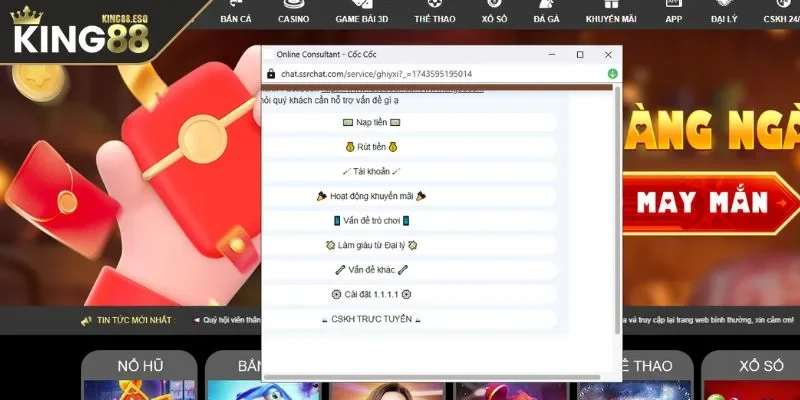Viewport: 800px width, 400px height.
Task: Open the APP menu item
Action: tap(673, 12)
